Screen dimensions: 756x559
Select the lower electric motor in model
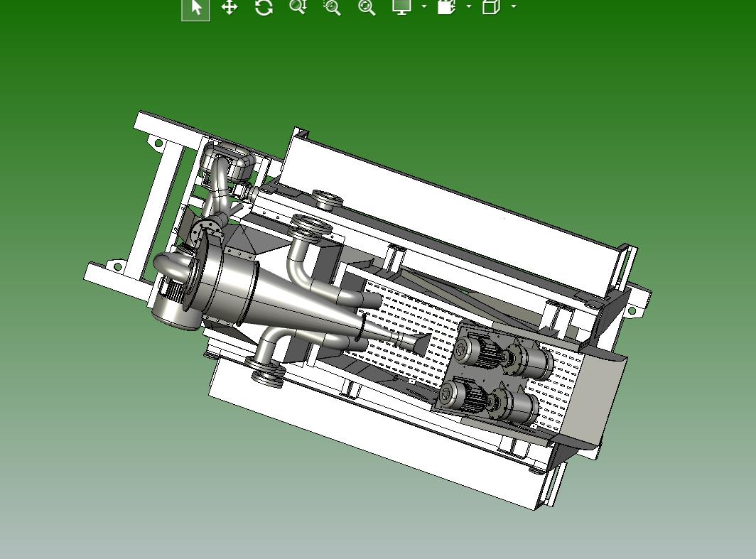[463, 396]
